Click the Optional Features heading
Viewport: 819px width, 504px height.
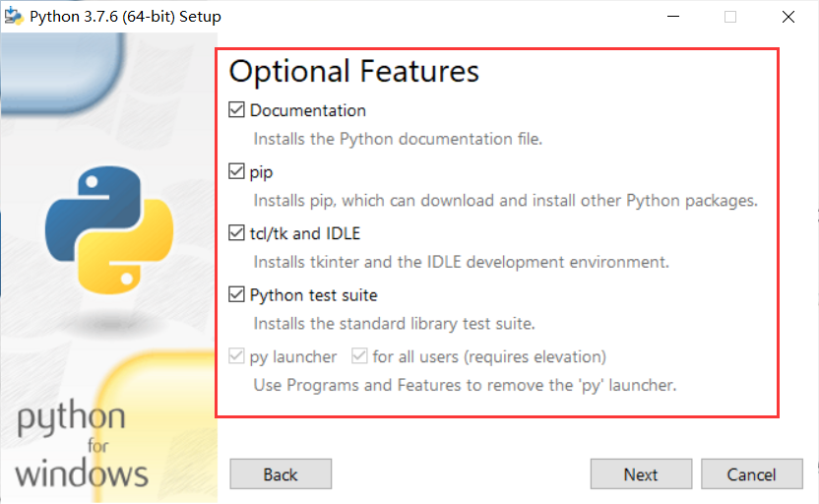354,71
